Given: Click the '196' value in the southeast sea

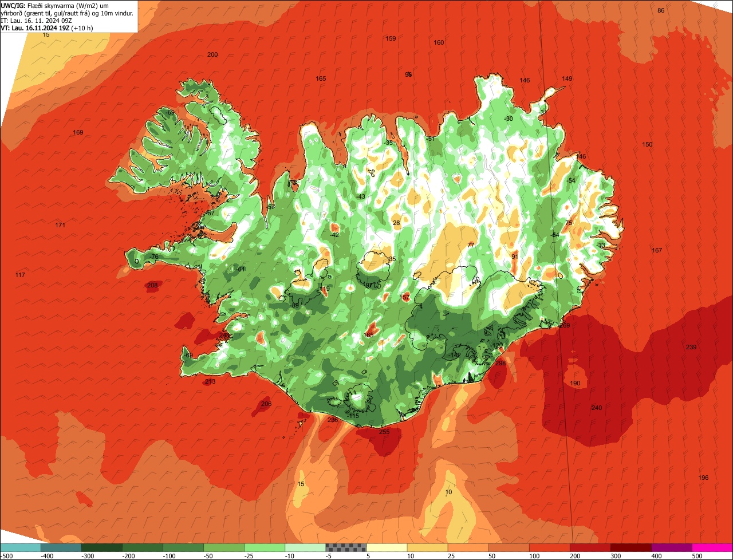Looking at the screenshot, I should click(703, 478).
